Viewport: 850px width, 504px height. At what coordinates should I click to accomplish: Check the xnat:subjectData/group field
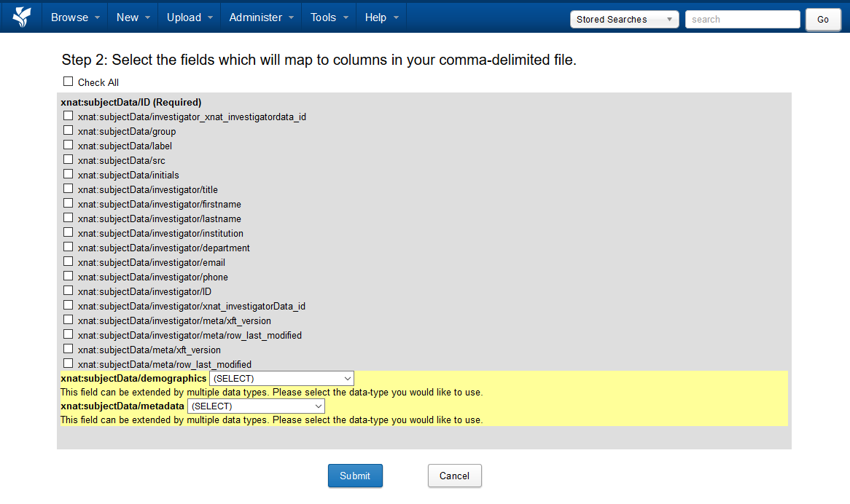point(69,130)
